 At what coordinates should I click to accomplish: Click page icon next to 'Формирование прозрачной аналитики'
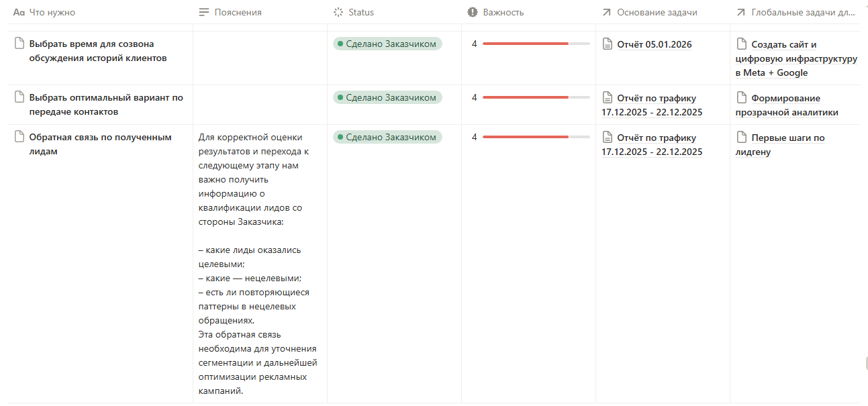pyautogui.click(x=742, y=98)
